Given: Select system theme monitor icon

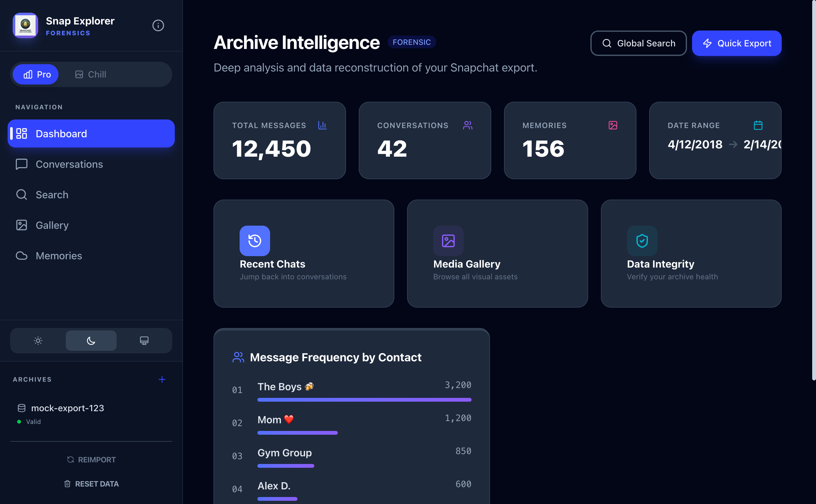Looking at the screenshot, I should click(x=144, y=341).
